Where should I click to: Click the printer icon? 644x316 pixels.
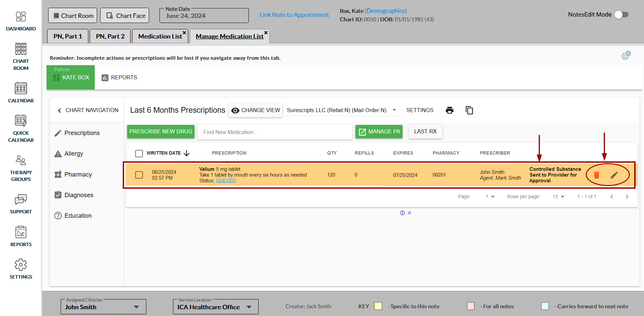449,110
